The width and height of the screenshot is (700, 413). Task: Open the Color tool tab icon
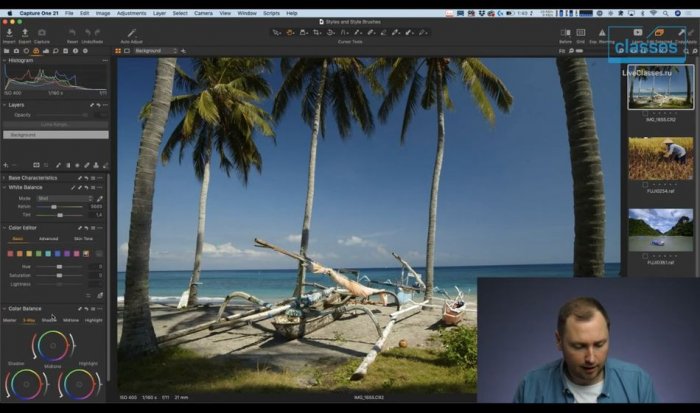click(x=36, y=51)
